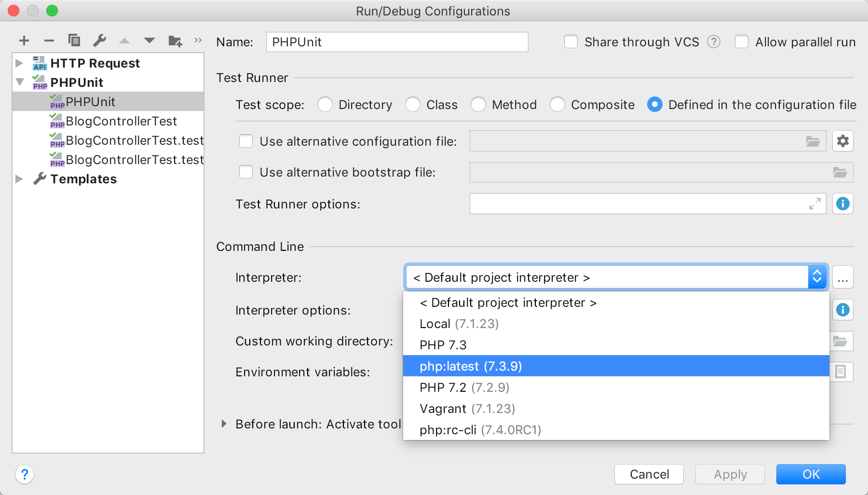
Task: Copy the selected configuration
Action: [74, 41]
